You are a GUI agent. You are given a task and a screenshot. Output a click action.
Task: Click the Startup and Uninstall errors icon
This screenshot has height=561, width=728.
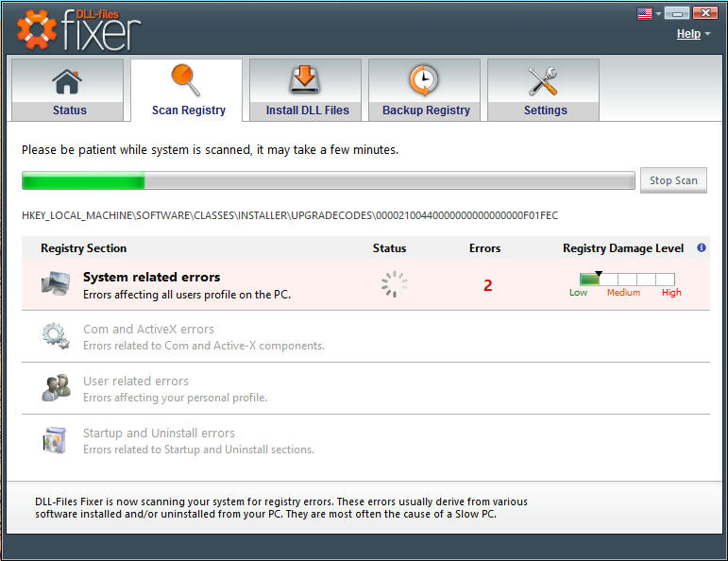[54, 440]
